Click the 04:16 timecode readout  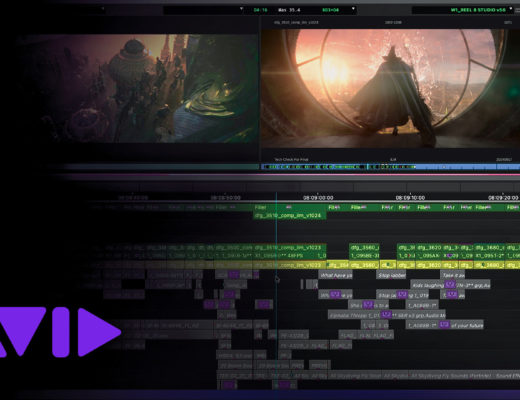pyautogui.click(x=260, y=10)
